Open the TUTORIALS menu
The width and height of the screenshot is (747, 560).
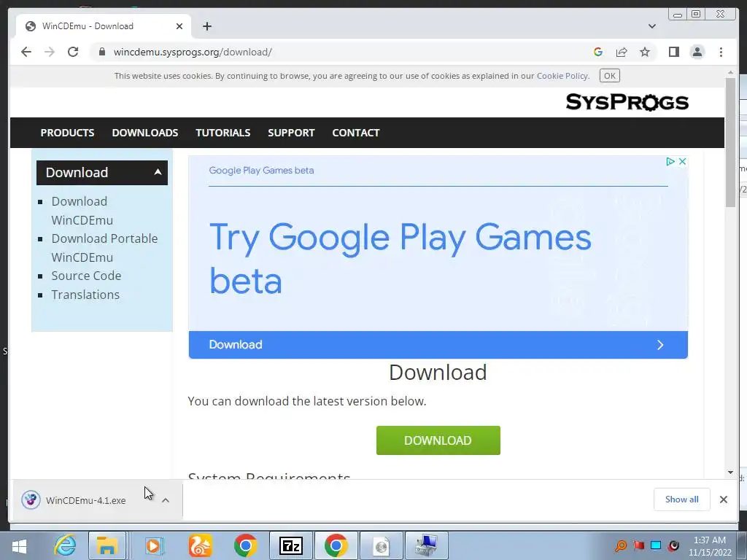(223, 133)
